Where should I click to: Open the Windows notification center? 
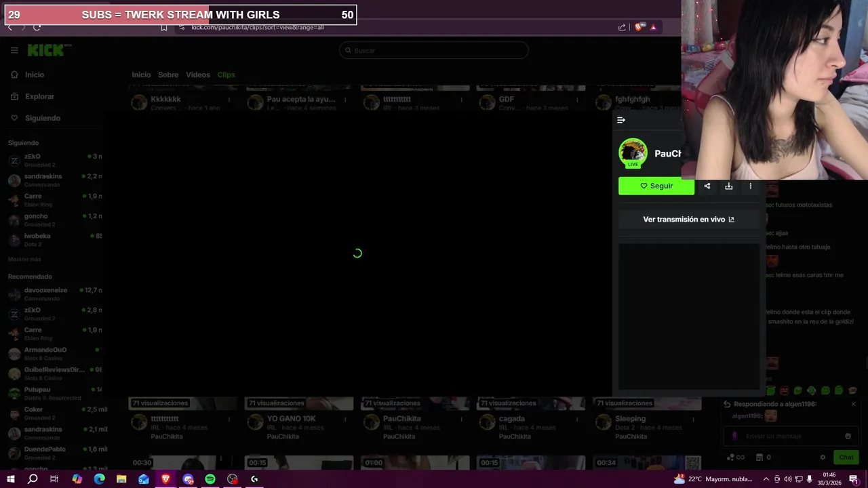pos(853,479)
